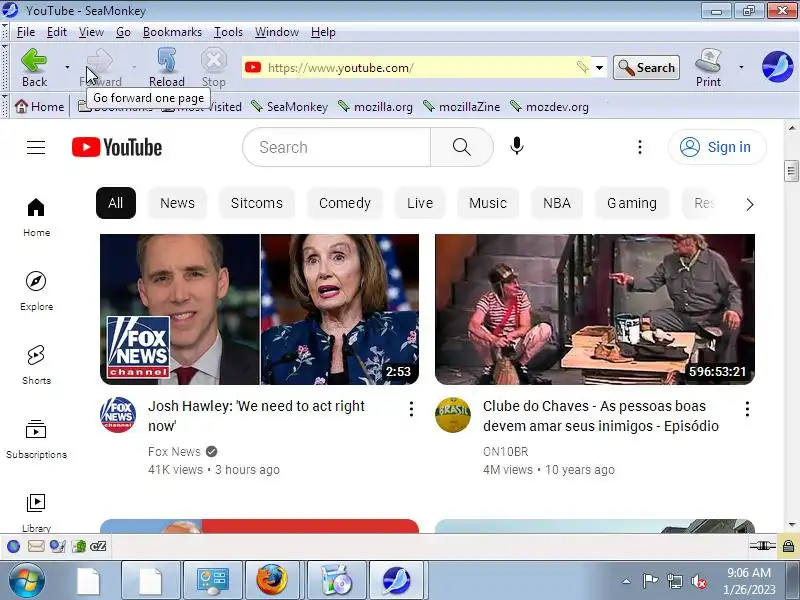Viewport: 800px width, 600px height.
Task: Open mozdev.org bookmark link
Action: tap(549, 107)
